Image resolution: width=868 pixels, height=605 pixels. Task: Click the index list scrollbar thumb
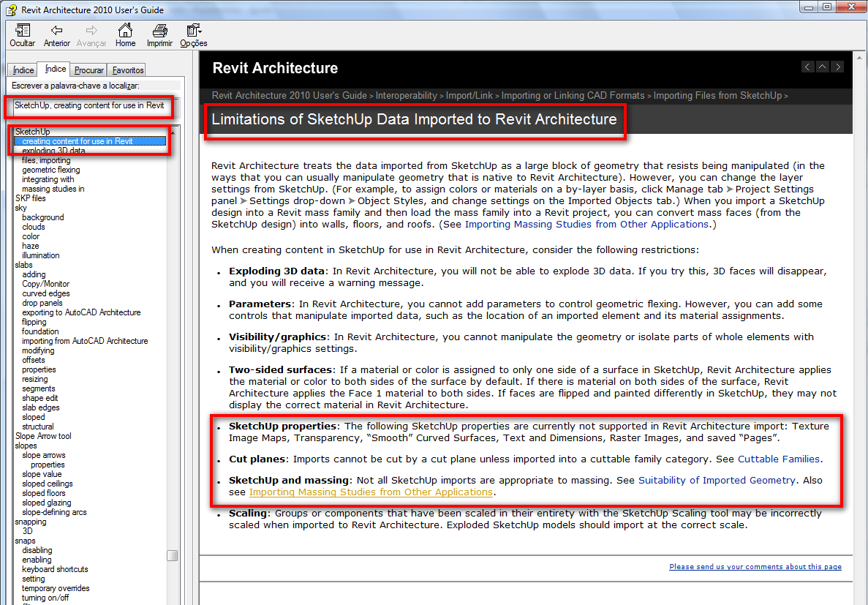point(172,555)
